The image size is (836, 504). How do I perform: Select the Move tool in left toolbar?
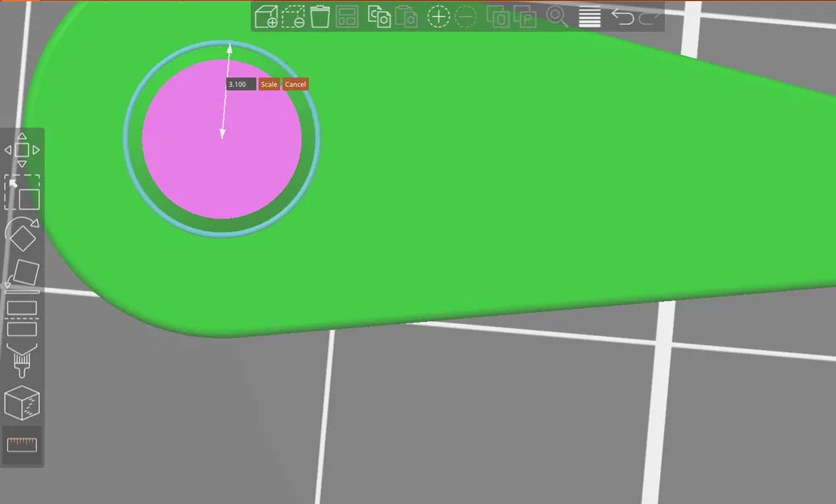pyautogui.click(x=22, y=150)
